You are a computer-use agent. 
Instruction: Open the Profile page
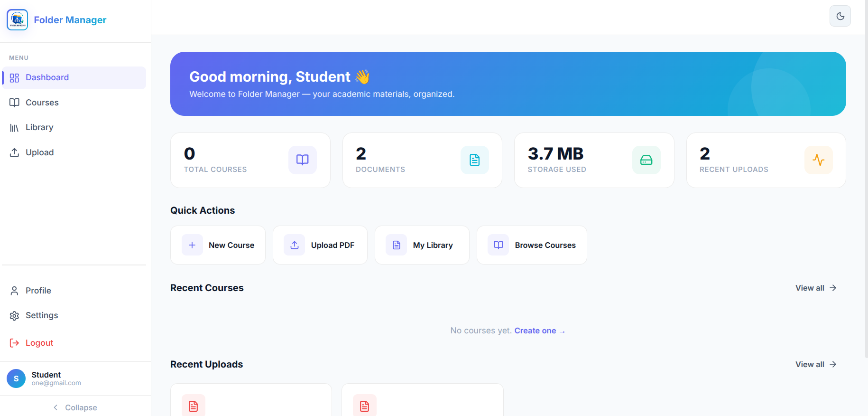click(74, 291)
